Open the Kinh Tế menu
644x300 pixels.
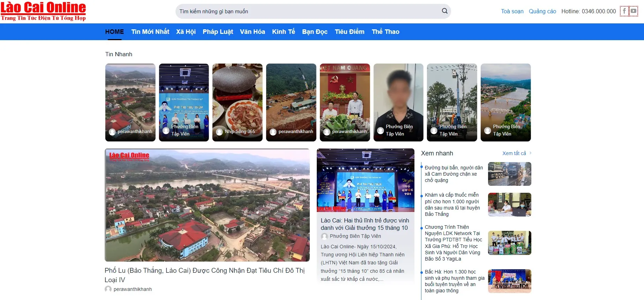pos(283,32)
